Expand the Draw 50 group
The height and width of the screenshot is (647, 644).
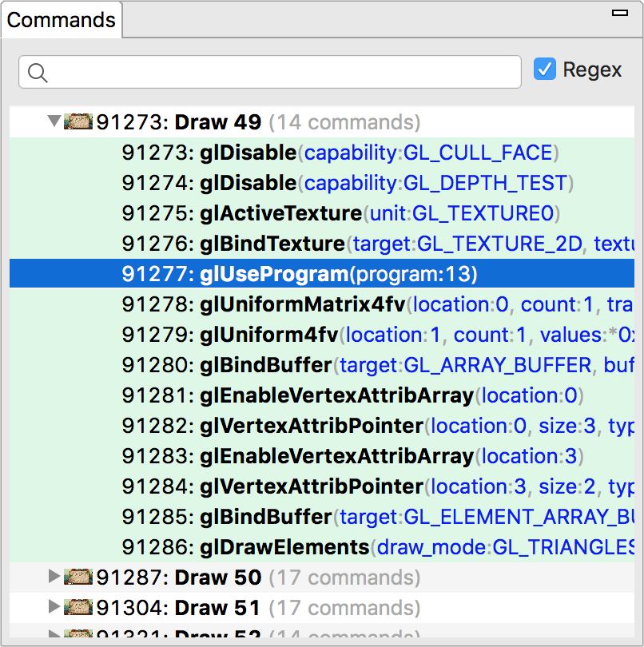tap(54, 576)
